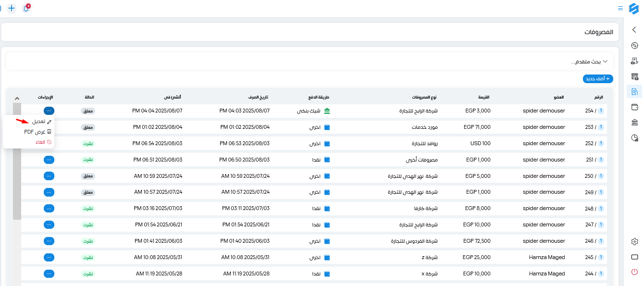Open the second sidebar icon under the gauge
This screenshot has height=286, width=644.
click(x=634, y=61)
